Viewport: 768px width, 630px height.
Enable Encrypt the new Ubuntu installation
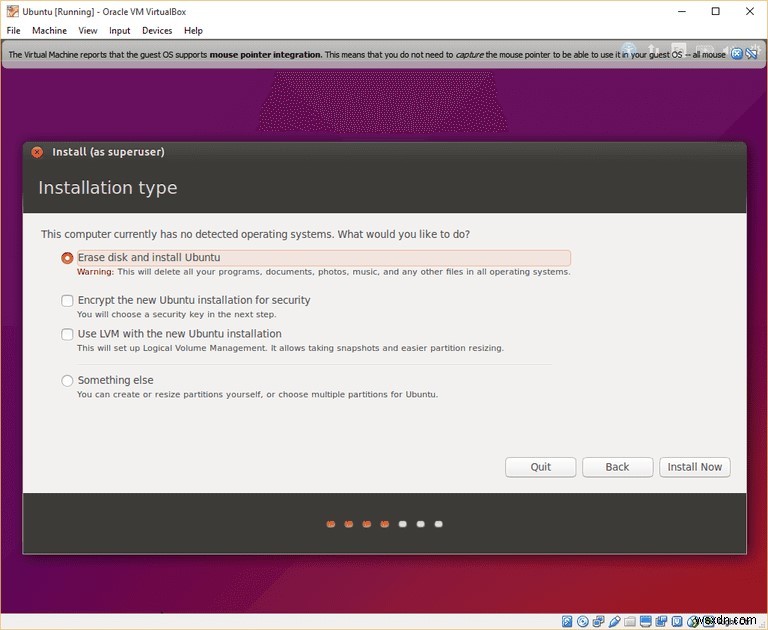point(67,300)
